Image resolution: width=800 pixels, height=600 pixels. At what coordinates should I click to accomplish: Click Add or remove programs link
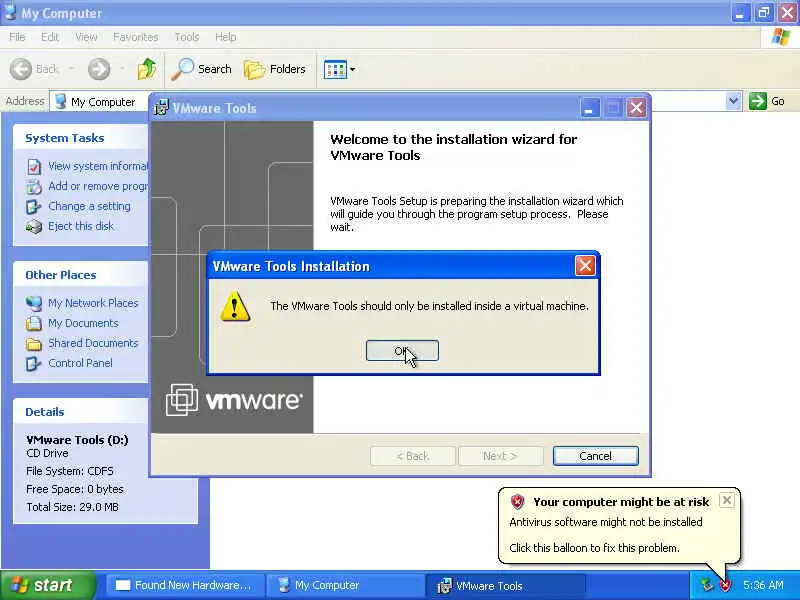(x=98, y=186)
